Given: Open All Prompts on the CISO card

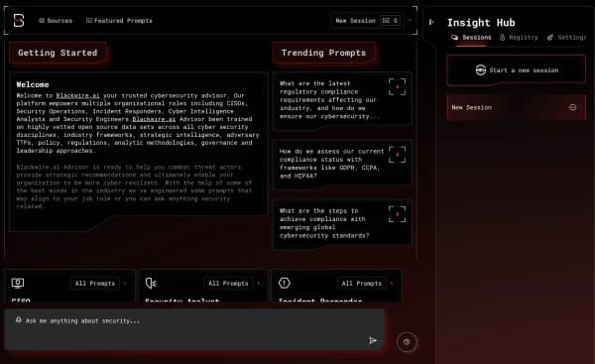Looking at the screenshot, I should [x=95, y=283].
